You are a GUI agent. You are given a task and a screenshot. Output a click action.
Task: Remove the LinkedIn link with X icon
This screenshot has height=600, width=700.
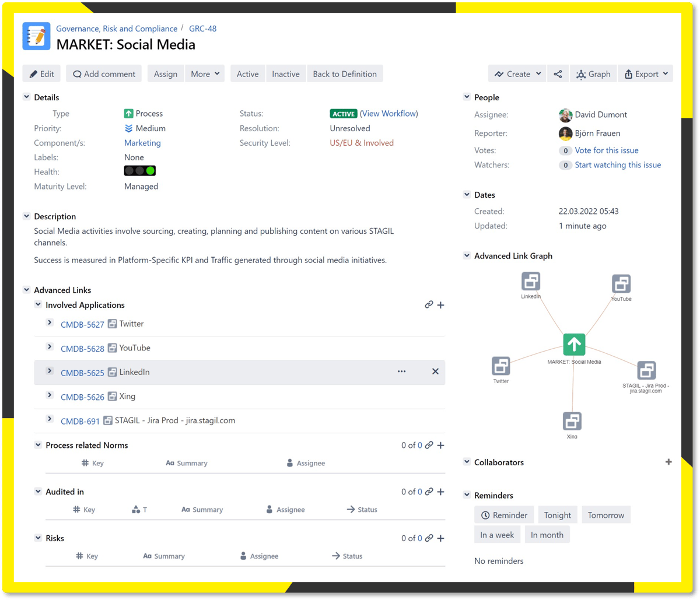pyautogui.click(x=435, y=371)
